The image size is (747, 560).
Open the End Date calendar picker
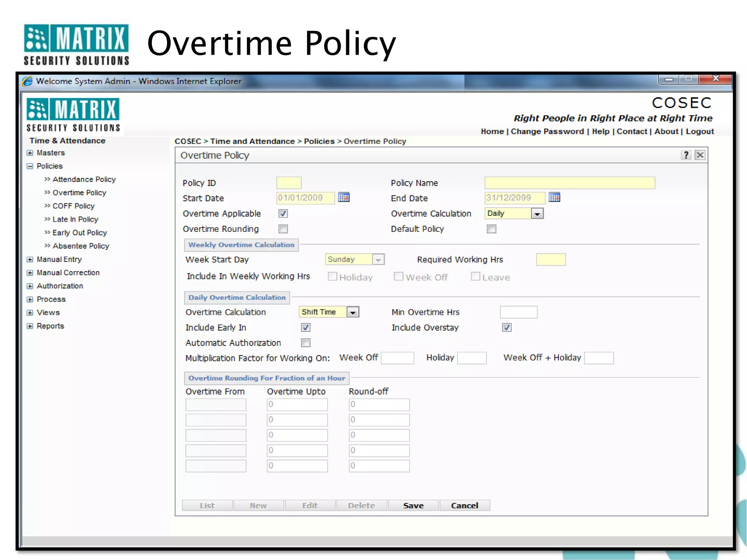554,197
